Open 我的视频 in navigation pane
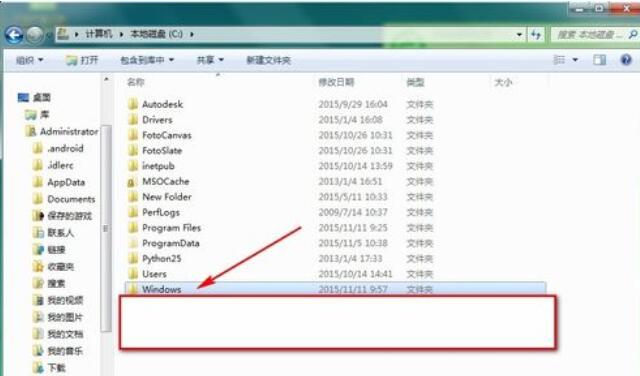This screenshot has height=376, width=640. pyautogui.click(x=58, y=300)
